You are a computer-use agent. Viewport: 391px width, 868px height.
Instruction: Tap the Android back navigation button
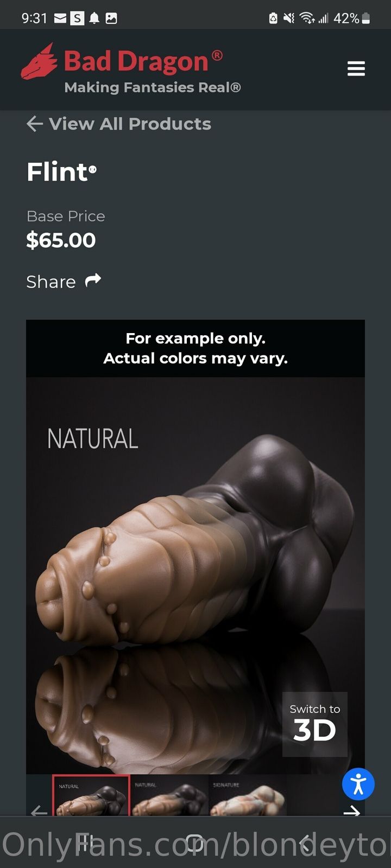(x=305, y=843)
